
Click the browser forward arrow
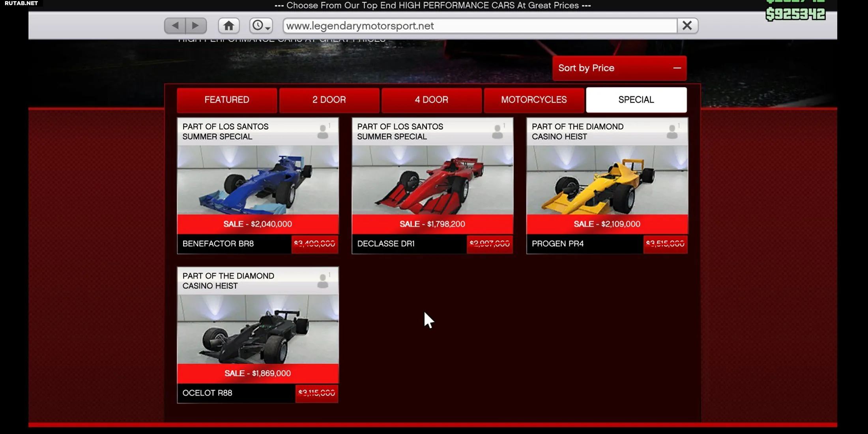tap(196, 26)
